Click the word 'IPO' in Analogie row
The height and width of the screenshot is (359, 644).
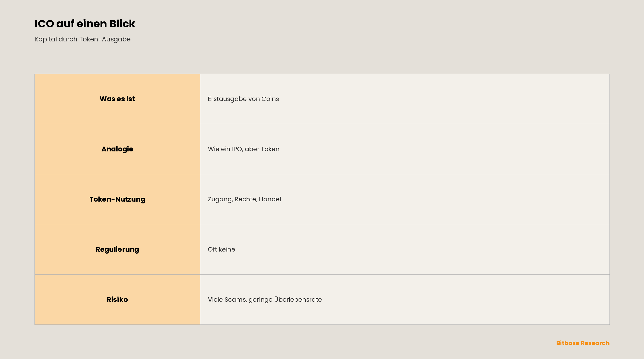click(x=237, y=149)
